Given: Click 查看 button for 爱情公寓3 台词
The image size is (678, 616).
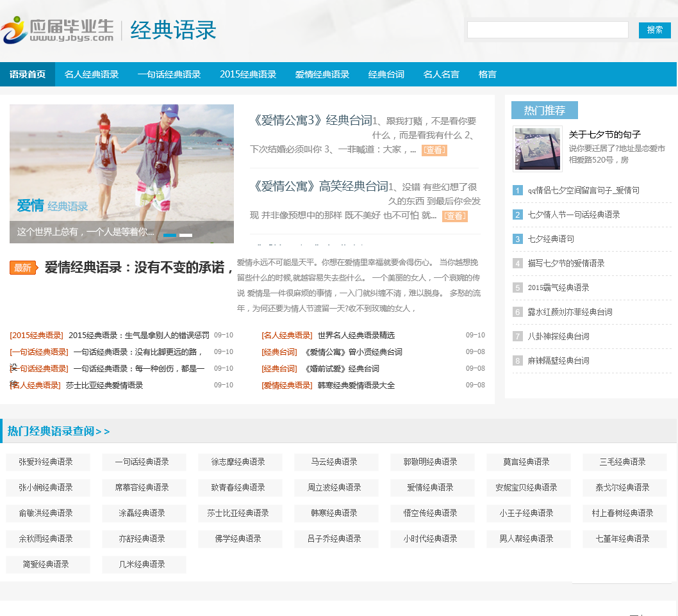Looking at the screenshot, I should click(434, 150).
